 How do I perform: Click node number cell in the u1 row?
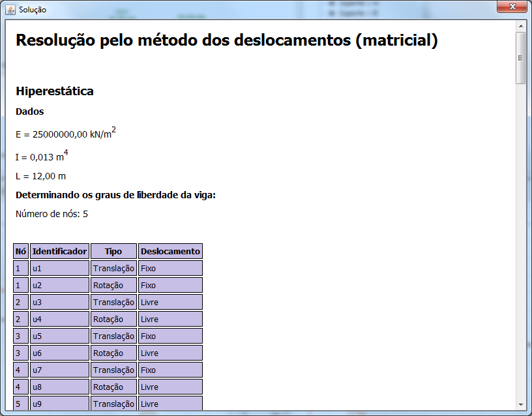[21, 268]
